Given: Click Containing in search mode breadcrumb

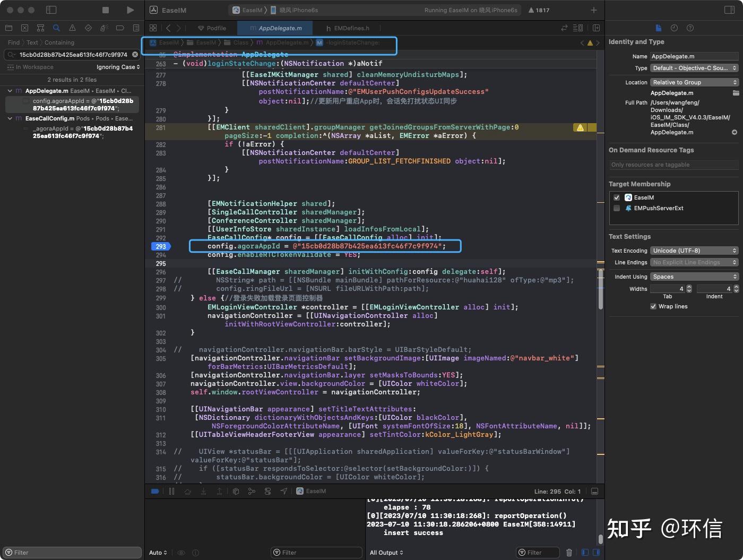Looking at the screenshot, I should pyautogui.click(x=59, y=42).
